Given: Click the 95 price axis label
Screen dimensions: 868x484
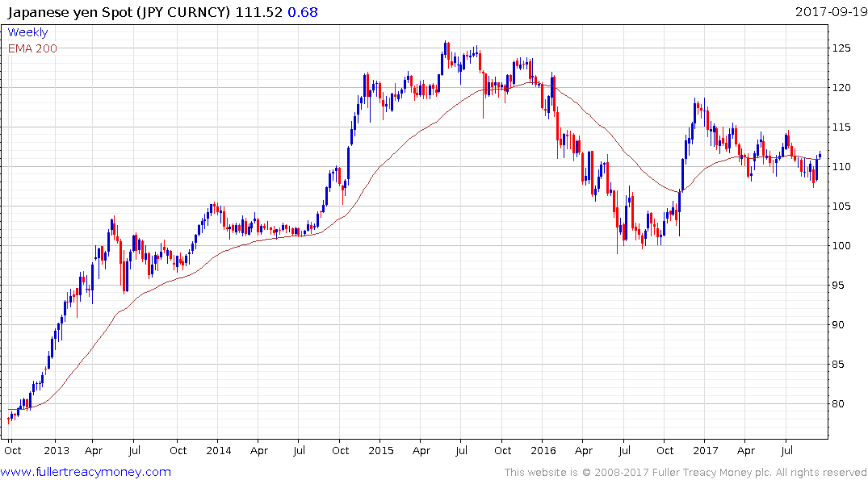Looking at the screenshot, I should click(839, 286).
